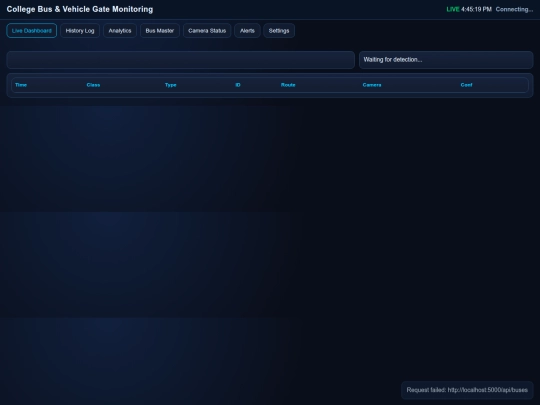Open the Camera Status tab

(x=207, y=31)
